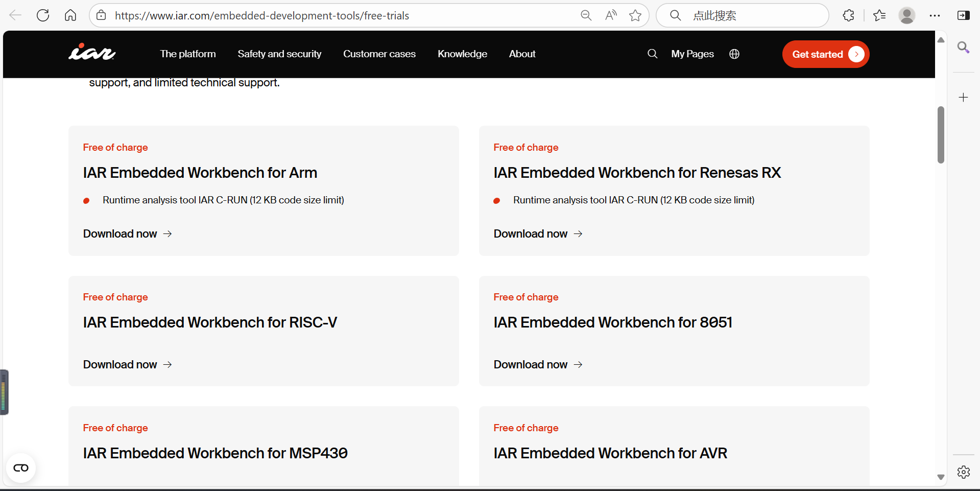Click the page vertical scrollbar thumb
Screen dimensions: 980x491
pos(941,135)
